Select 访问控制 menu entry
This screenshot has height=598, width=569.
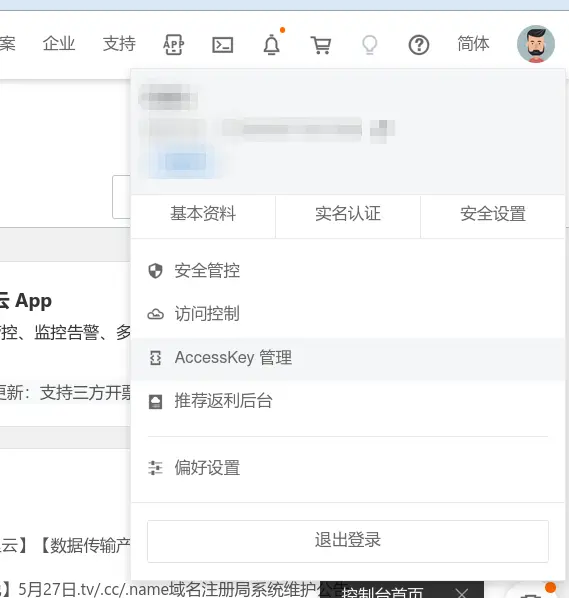(x=348, y=314)
